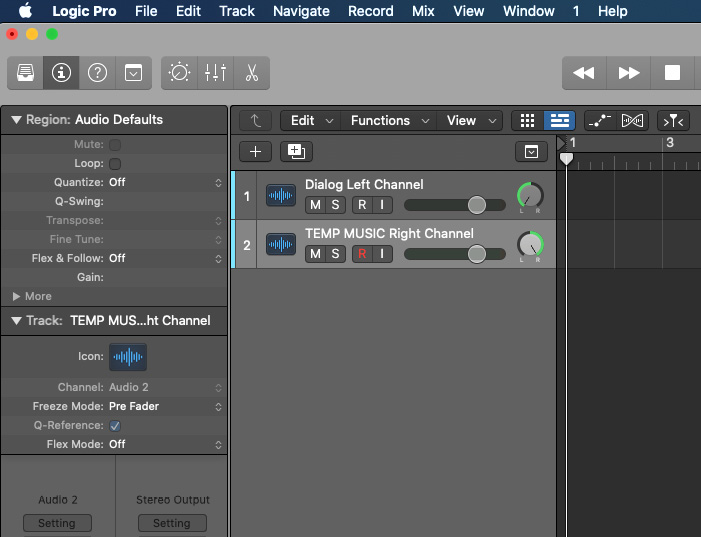
Task: Open the Window menu
Action: pyautogui.click(x=528, y=11)
